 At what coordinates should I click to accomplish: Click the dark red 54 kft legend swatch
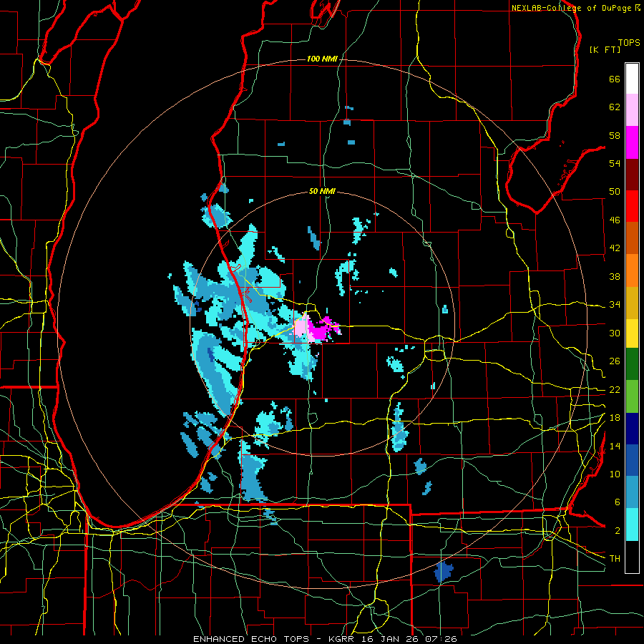click(632, 174)
